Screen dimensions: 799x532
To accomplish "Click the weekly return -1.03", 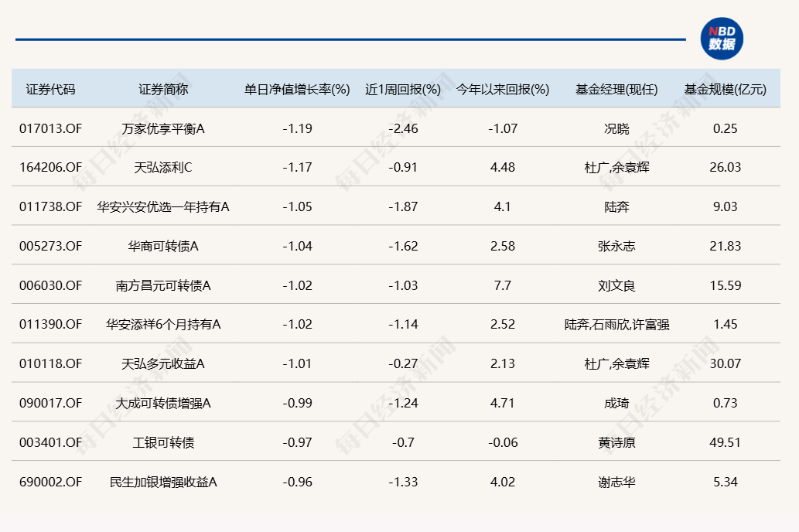I will [x=403, y=285].
